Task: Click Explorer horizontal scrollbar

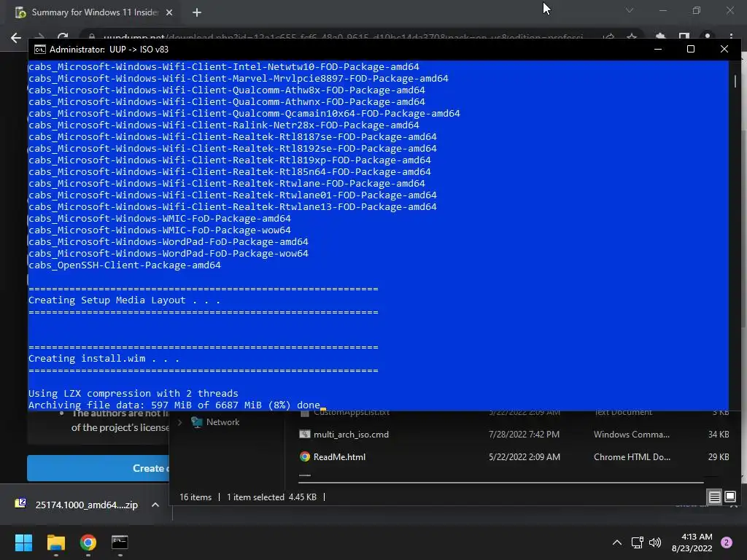Action: pos(500,483)
